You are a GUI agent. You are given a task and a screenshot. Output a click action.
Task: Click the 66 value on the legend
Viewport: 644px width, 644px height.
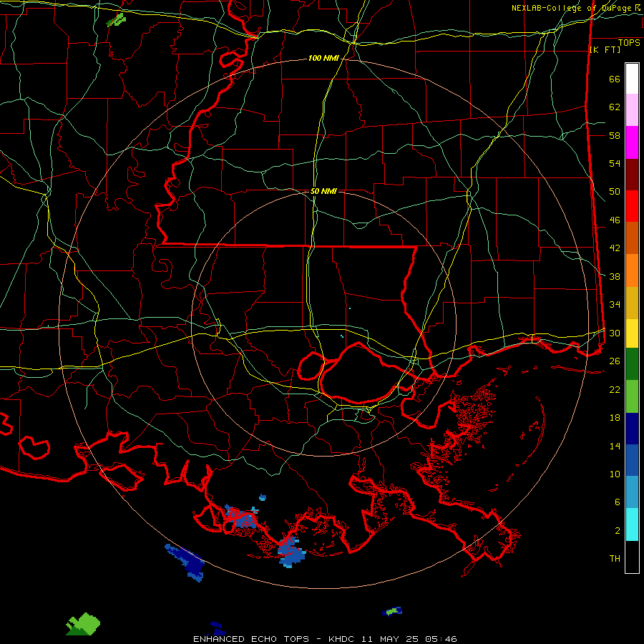[615, 79]
